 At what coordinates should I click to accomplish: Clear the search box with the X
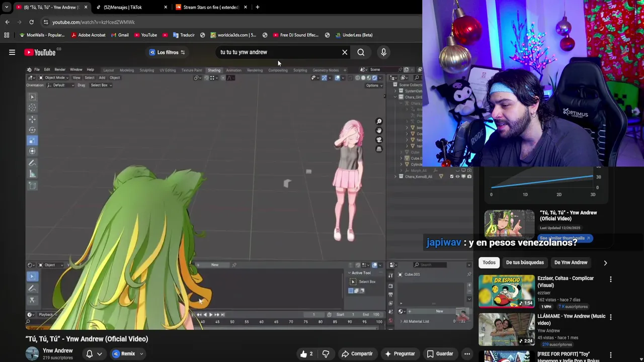tap(345, 52)
